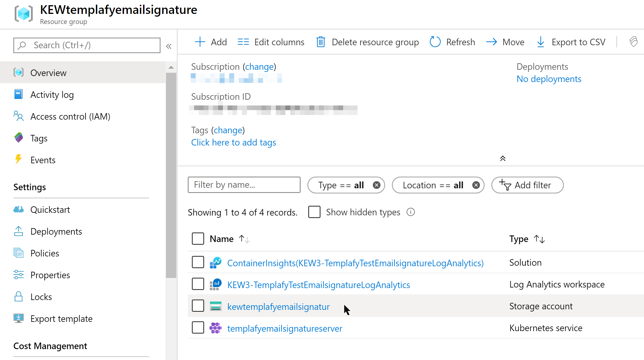
Task: Clear the Type == all filter
Action: coord(376,185)
